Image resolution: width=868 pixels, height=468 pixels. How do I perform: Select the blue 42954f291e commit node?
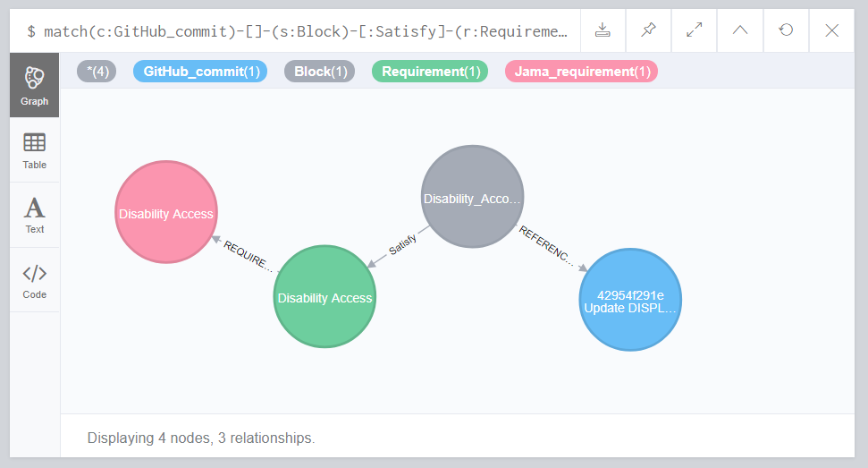point(630,300)
